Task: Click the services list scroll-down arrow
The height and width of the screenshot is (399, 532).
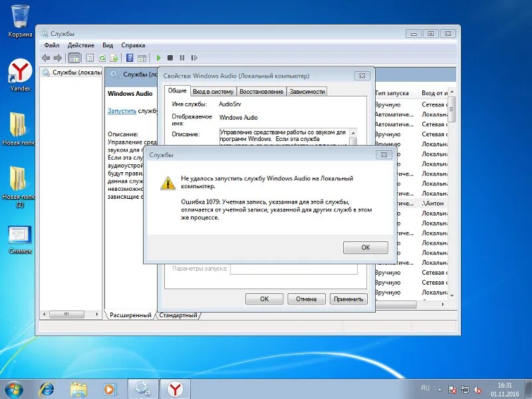Action: point(452,296)
